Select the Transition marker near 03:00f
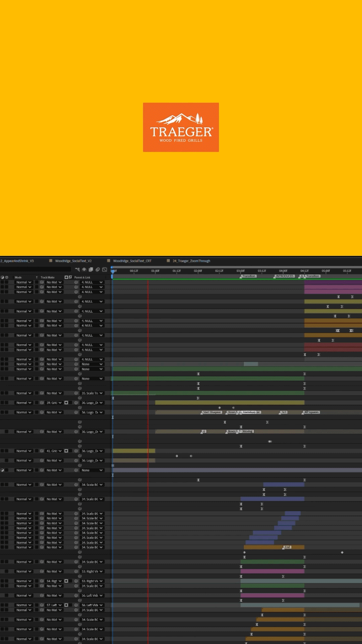The width and height of the screenshot is (362, 644). [x=249, y=276]
